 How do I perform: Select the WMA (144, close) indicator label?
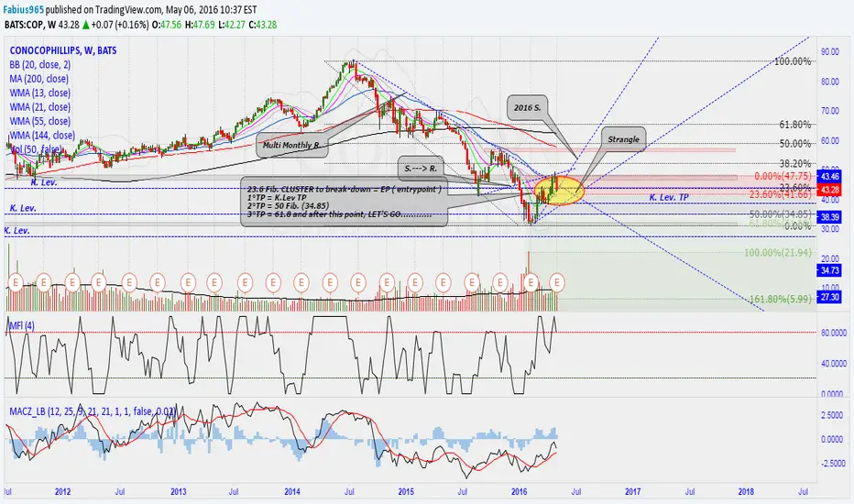(42, 136)
